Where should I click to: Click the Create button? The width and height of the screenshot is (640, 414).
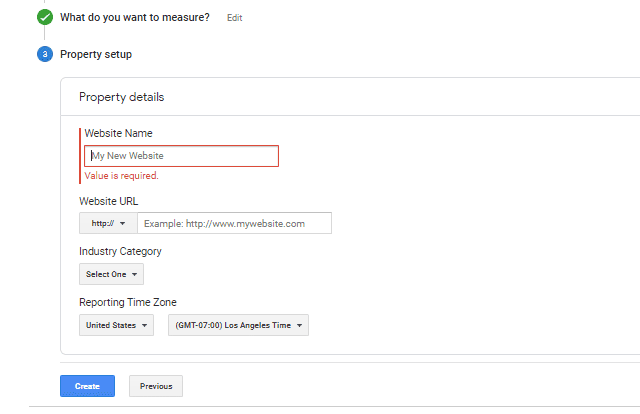coord(87,386)
